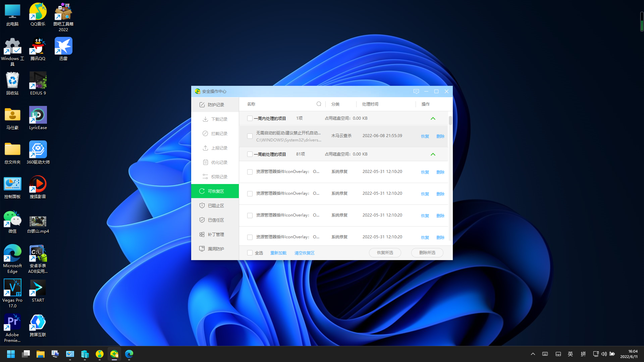This screenshot has width=644, height=362.
Task: Collapse the 一周前处理的项目 group
Action: click(433, 154)
